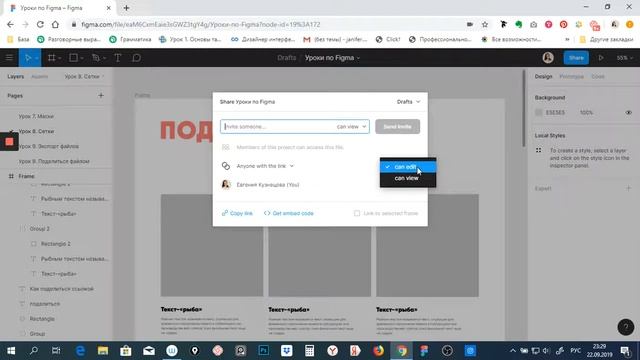Add export setting with plus icon
Screen dimensions: 640x360
coord(628,188)
